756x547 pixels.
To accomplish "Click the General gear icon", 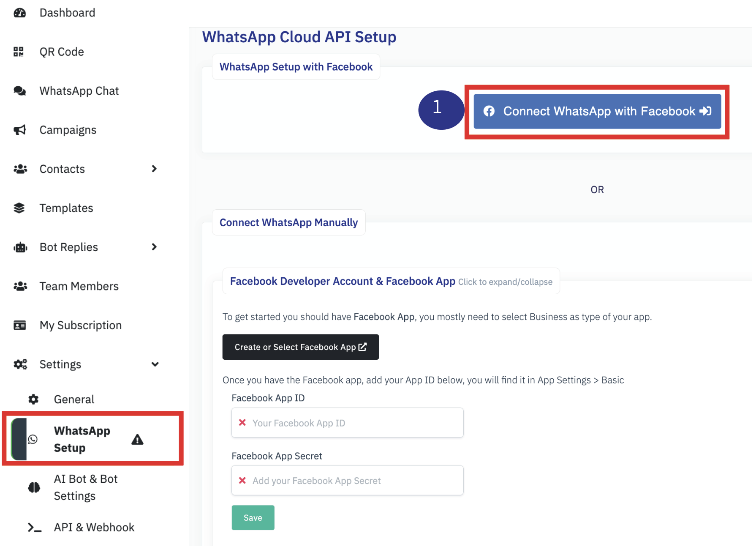I will (33, 399).
